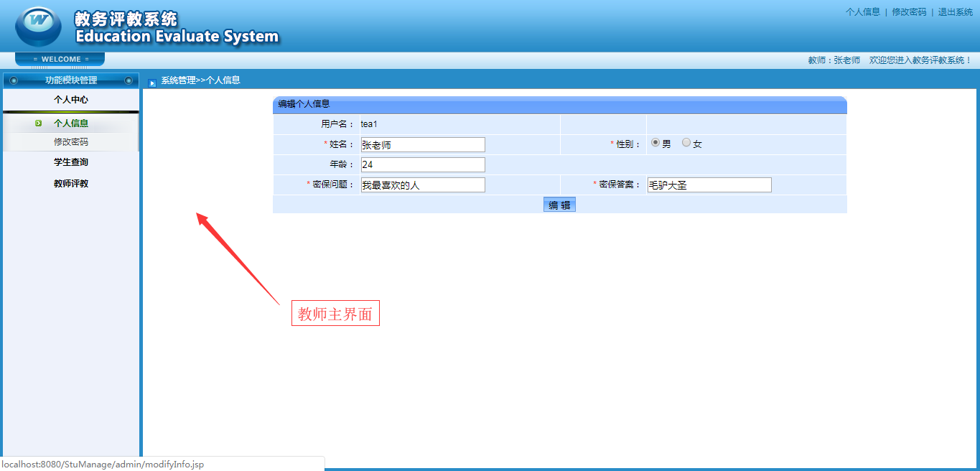Click the right circle icon on 功能模块管理 header
980x471 pixels.
[130, 80]
